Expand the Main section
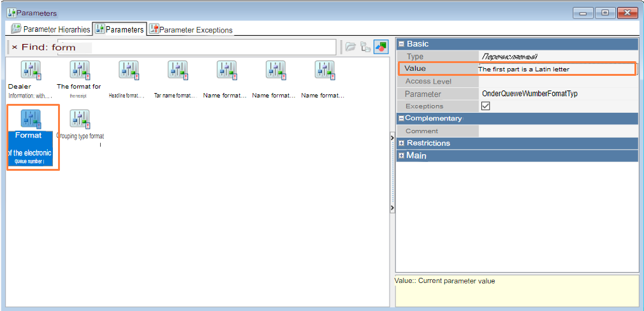The height and width of the screenshot is (311, 644). (x=402, y=155)
